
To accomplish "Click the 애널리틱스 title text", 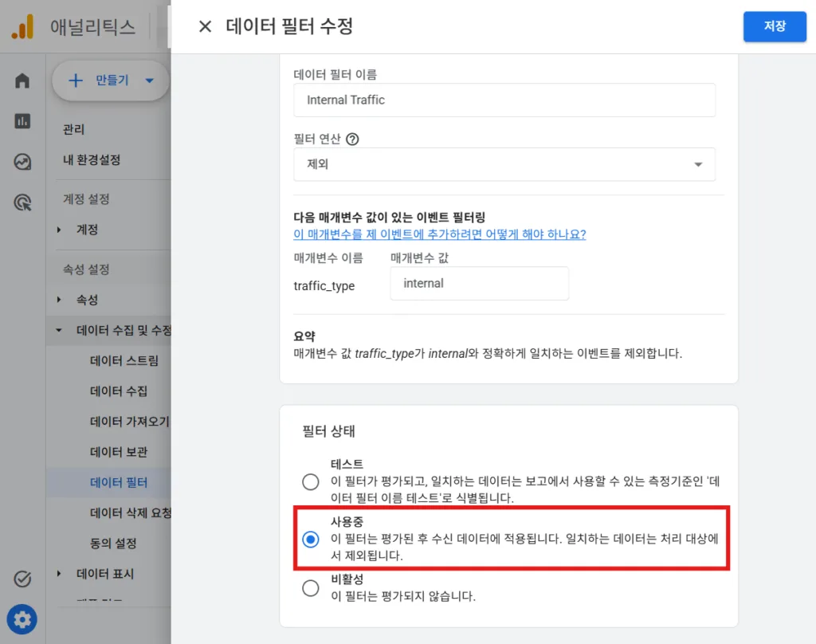I will point(92,26).
